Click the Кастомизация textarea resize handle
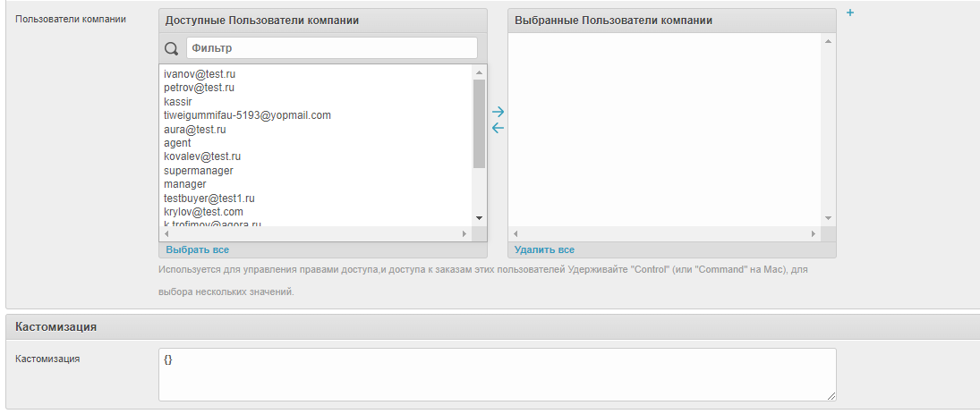Image resolution: width=980 pixels, height=414 pixels. pos(831,395)
